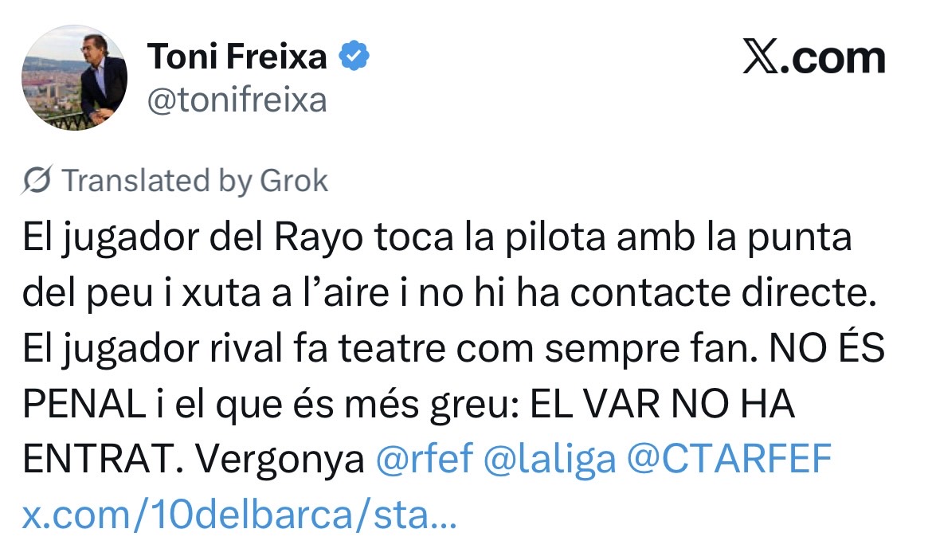Image resolution: width=932 pixels, height=560 pixels.
Task: Select the "Translated by Grok" label
Action: point(195,182)
